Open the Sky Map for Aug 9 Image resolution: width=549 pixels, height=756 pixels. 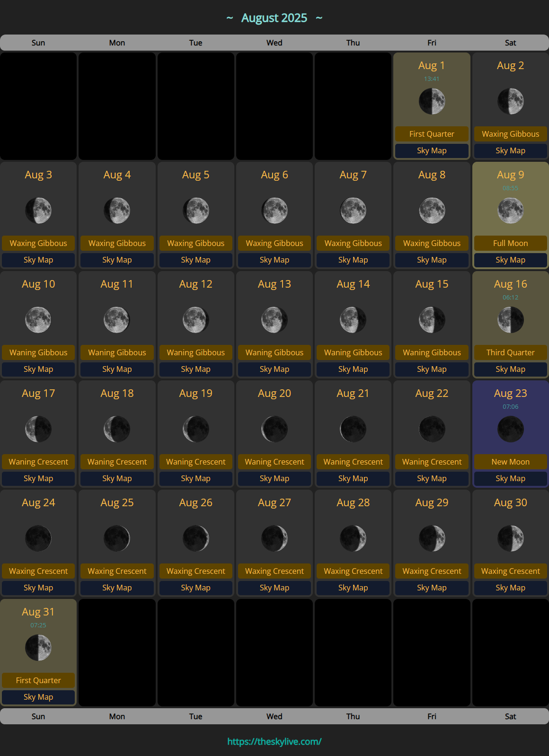click(510, 260)
